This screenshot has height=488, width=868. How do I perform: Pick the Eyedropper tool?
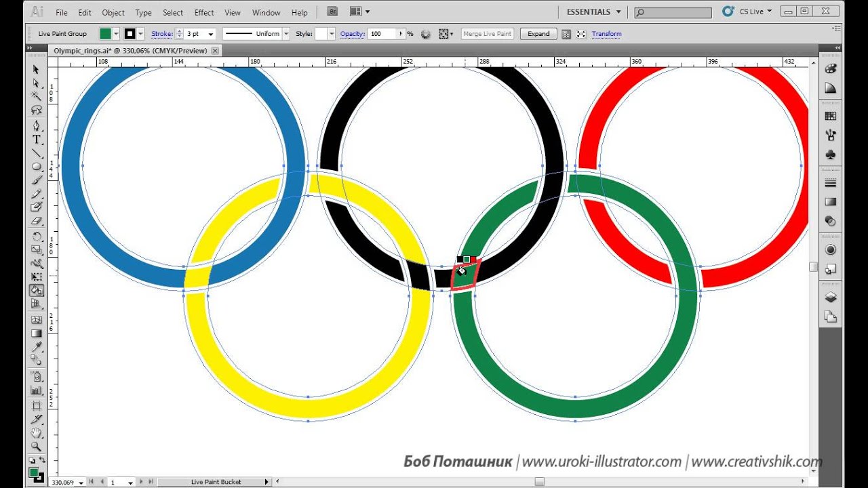[x=36, y=347]
